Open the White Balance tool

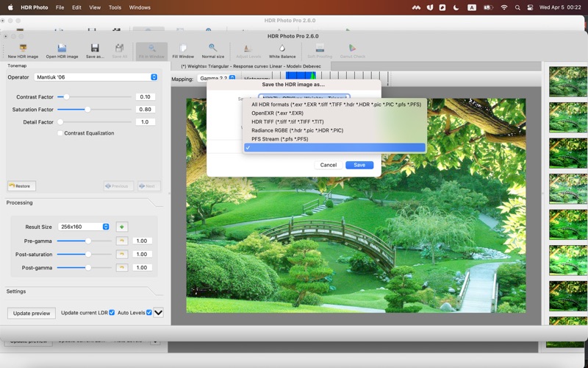click(282, 49)
